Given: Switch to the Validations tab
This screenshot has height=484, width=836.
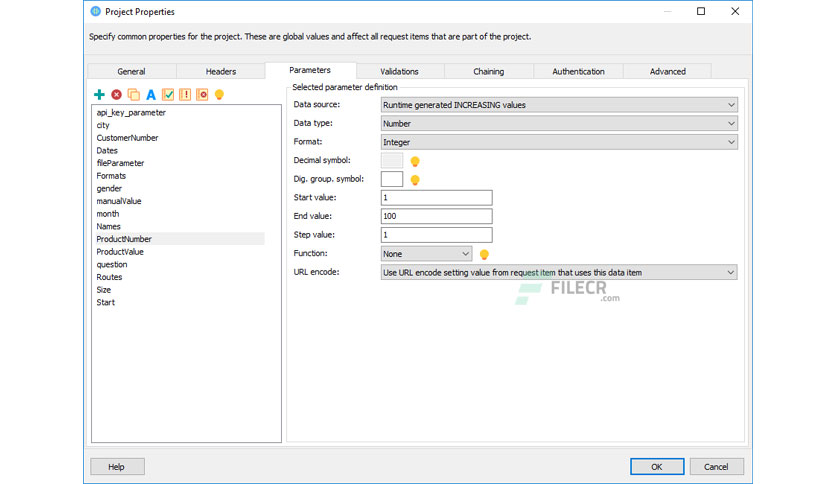Looking at the screenshot, I should coord(399,71).
